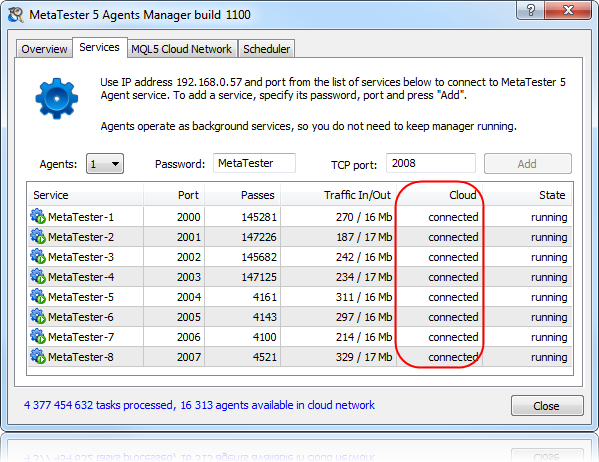The height and width of the screenshot is (462, 599).
Task: Open the Scheduler tab
Action: tap(266, 49)
